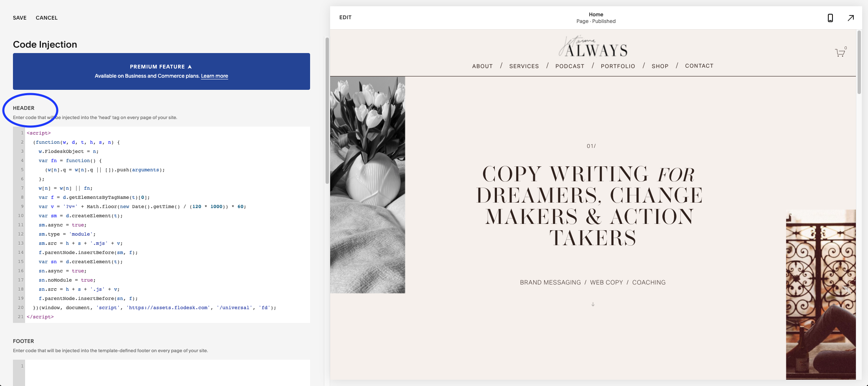Viewport: 868px width, 386px height.
Task: Click the Copy Writing for Dreamers heading
Action: pyautogui.click(x=590, y=206)
